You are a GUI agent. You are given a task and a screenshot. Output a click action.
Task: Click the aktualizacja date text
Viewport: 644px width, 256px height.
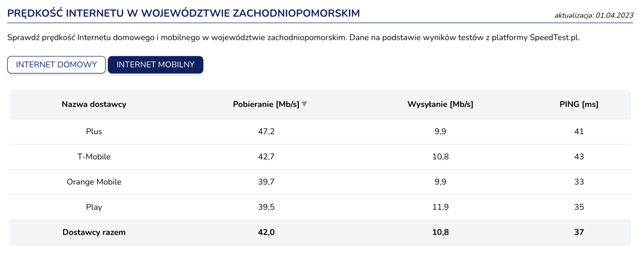click(x=594, y=15)
